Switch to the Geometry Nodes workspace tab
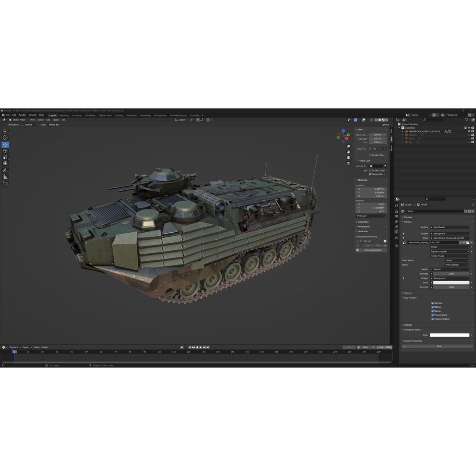476x476 pixels. point(178,115)
